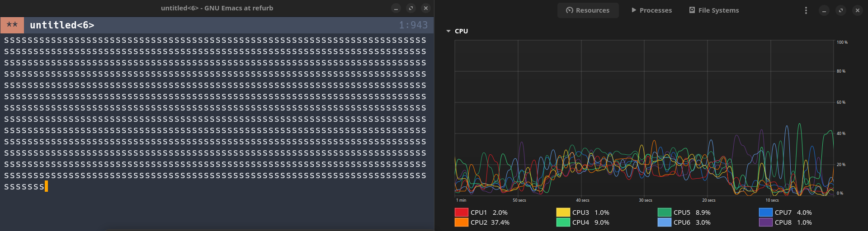The image size is (868, 231).
Task: Collapse the CPU section disclosure triangle
Action: click(448, 31)
